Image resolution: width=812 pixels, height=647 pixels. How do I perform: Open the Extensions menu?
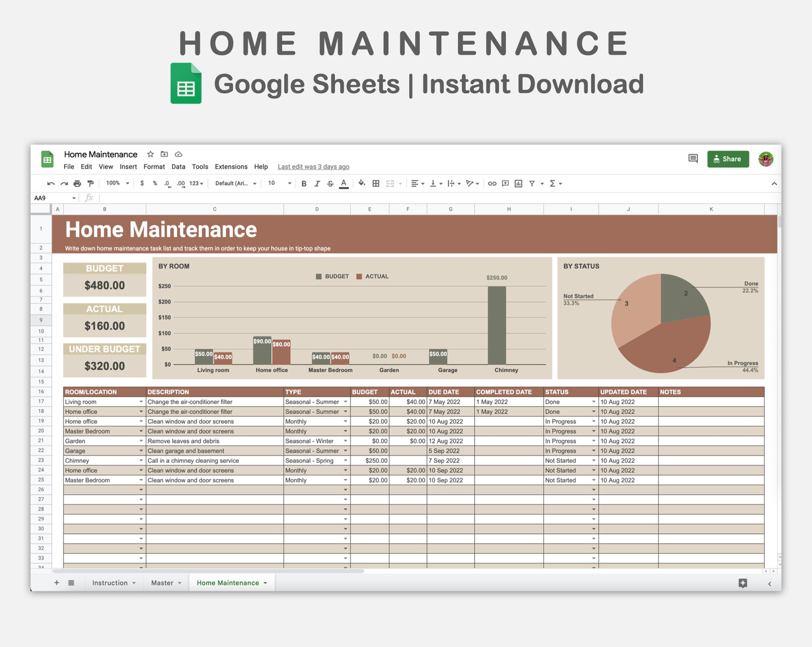pos(231,166)
